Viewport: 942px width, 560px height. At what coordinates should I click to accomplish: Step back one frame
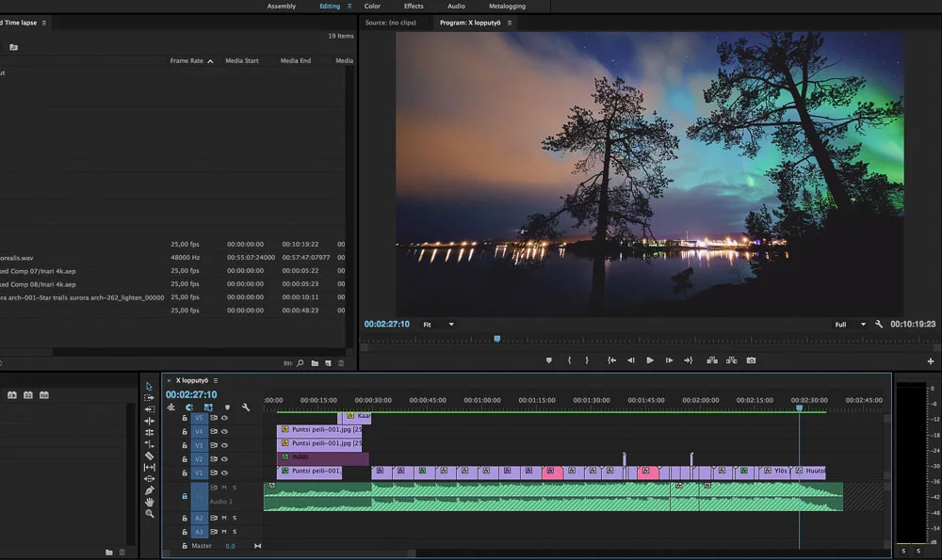(630, 360)
